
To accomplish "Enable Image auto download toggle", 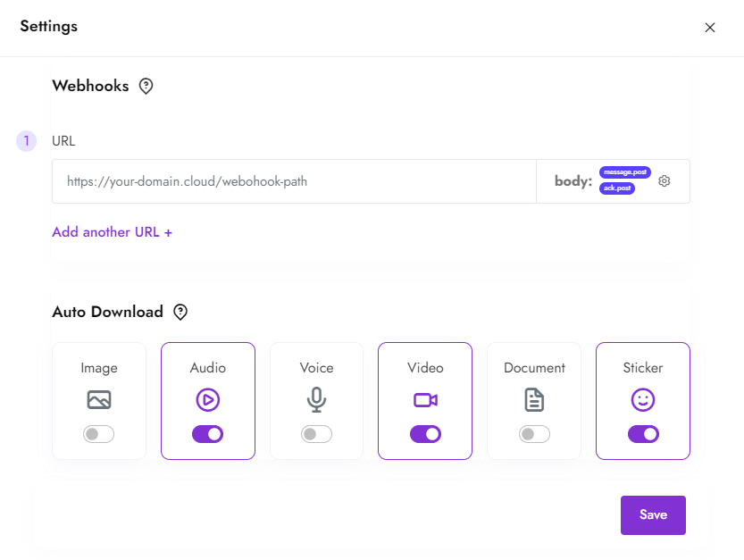I will (x=99, y=434).
